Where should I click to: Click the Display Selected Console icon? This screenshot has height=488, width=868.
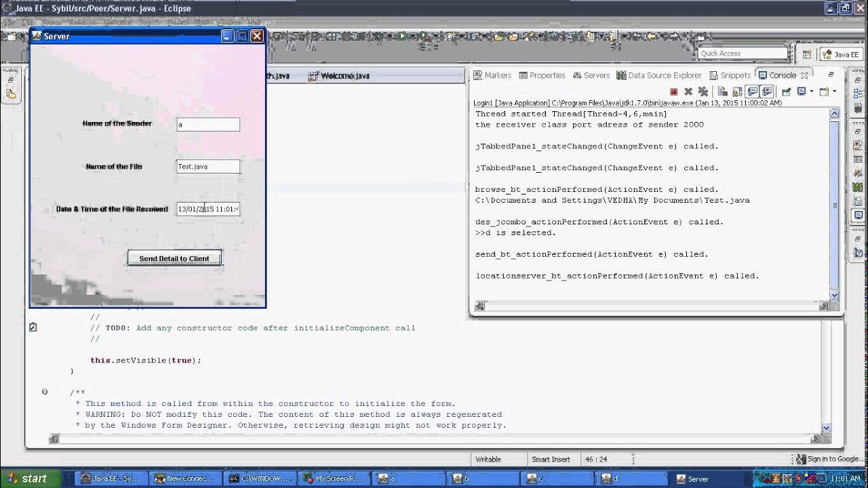click(802, 91)
